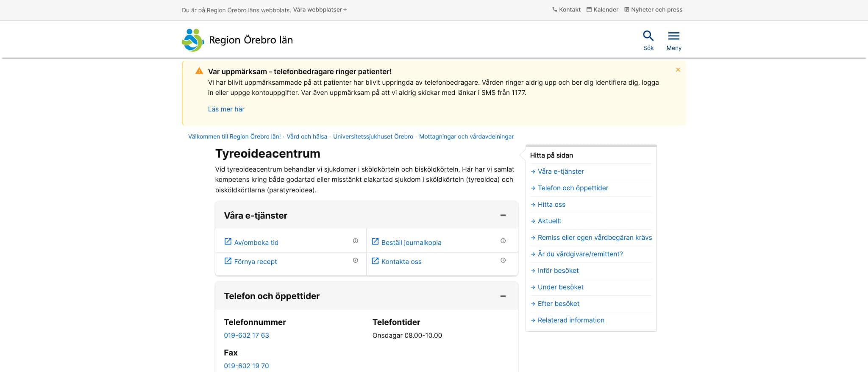Expand the Våra webbplatser menu
Viewport: 868px width, 372px height.
pos(320,9)
